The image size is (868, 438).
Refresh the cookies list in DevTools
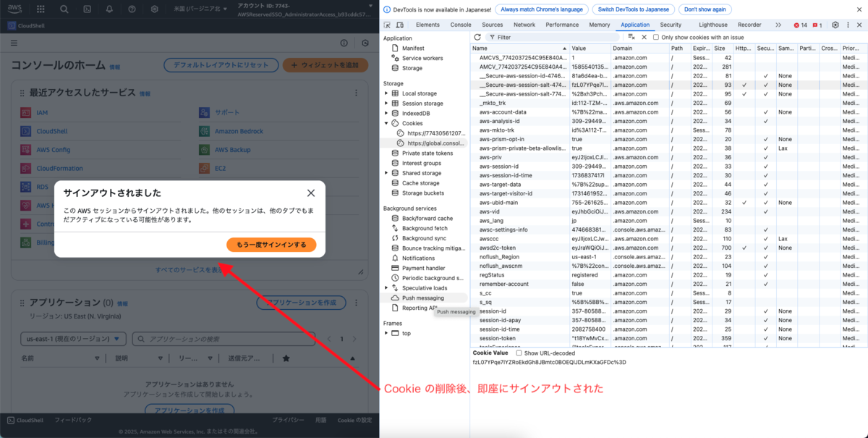pos(477,38)
